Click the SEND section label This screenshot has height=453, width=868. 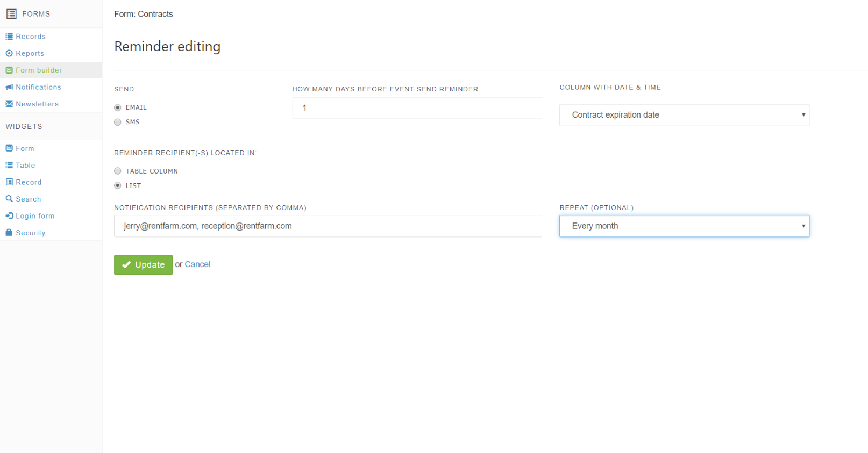coord(124,89)
